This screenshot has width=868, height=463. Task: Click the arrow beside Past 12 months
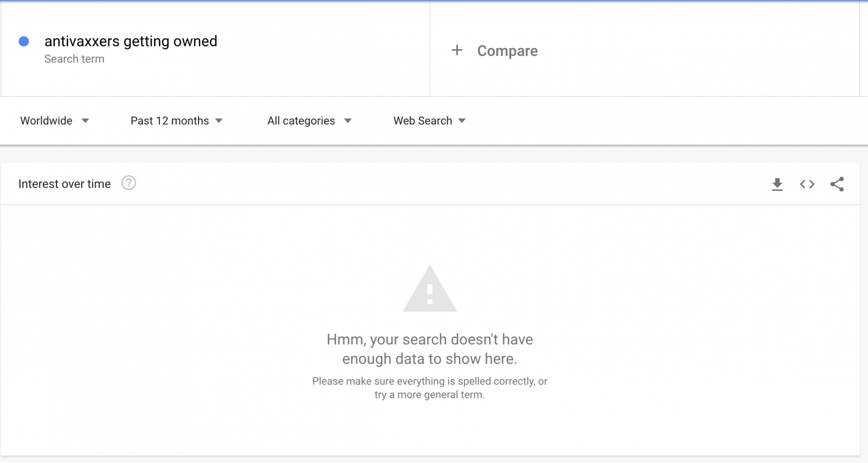pyautogui.click(x=219, y=121)
